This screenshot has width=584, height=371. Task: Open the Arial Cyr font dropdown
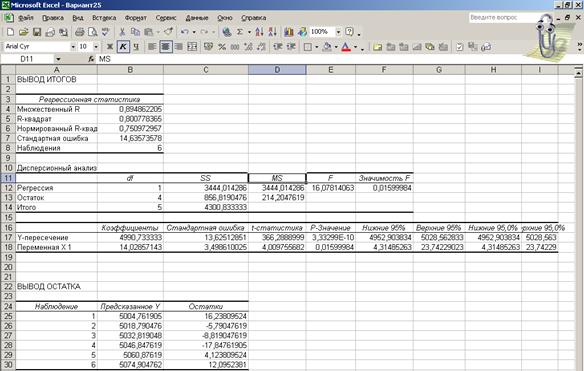[x=73, y=47]
